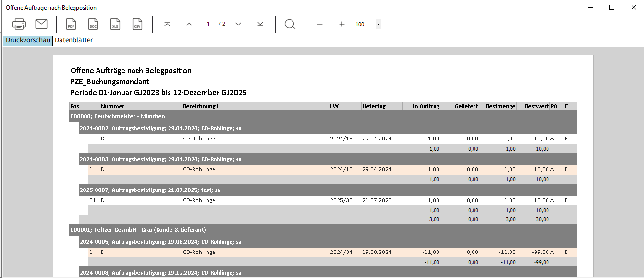Send the report via email envelope icon
Screen dimensions: 644x278
41,24
